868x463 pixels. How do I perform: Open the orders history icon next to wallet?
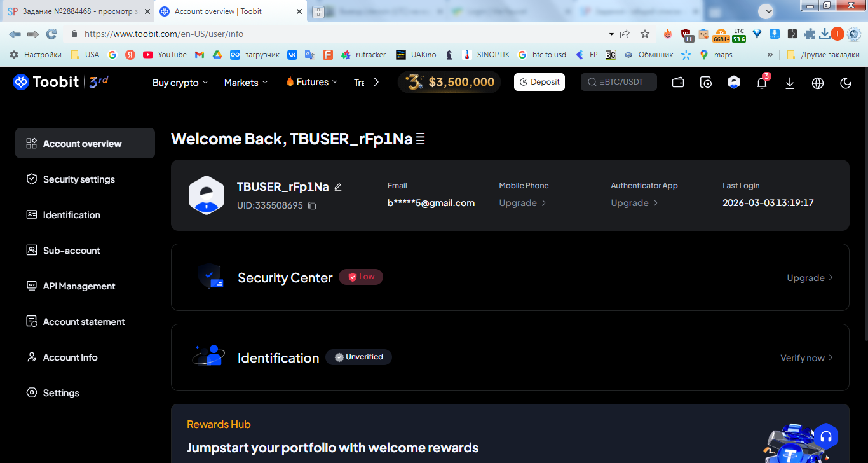(706, 82)
